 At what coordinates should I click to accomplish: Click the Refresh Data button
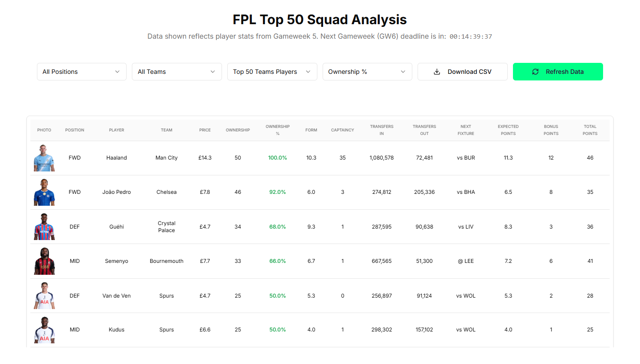pyautogui.click(x=558, y=71)
